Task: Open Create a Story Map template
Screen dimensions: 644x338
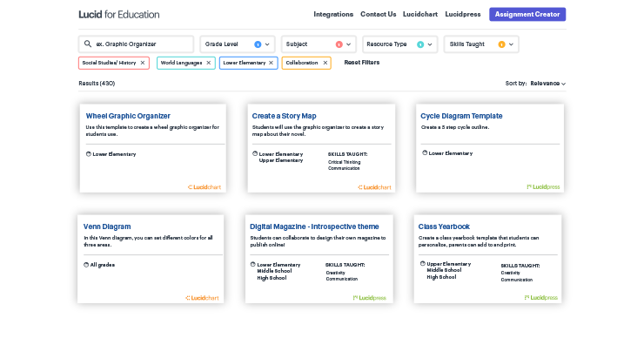Action: coord(285,116)
